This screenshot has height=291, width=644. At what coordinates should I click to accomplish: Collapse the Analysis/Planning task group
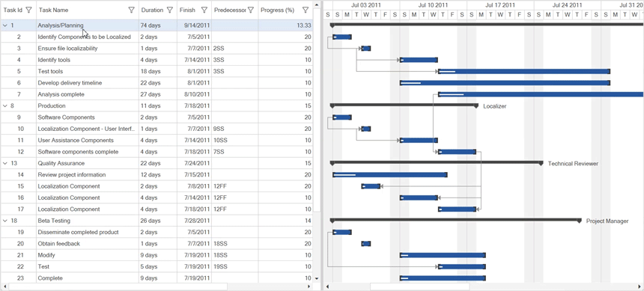tap(5, 25)
